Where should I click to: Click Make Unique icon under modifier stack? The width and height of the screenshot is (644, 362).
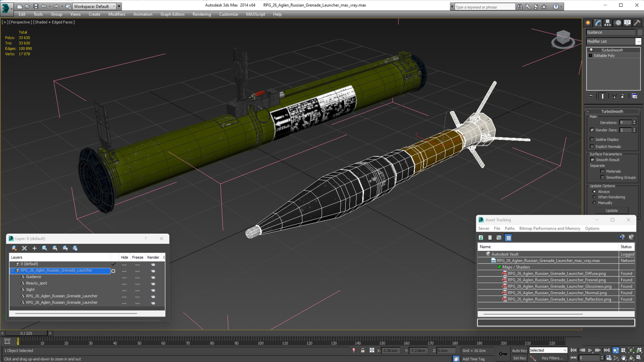(x=614, y=96)
